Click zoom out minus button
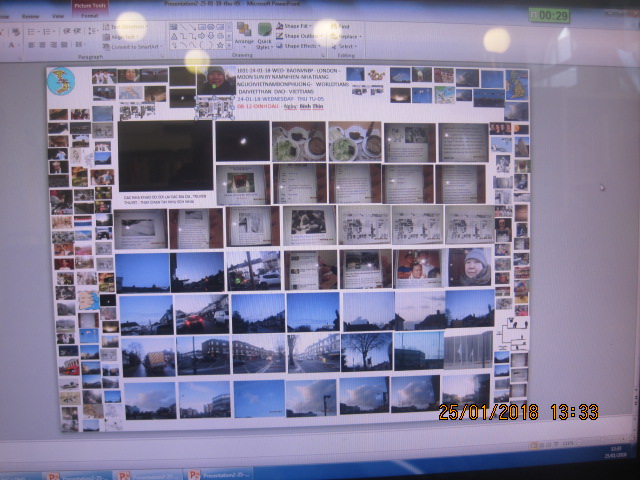Screen dimensions: 640x480 click(579, 442)
